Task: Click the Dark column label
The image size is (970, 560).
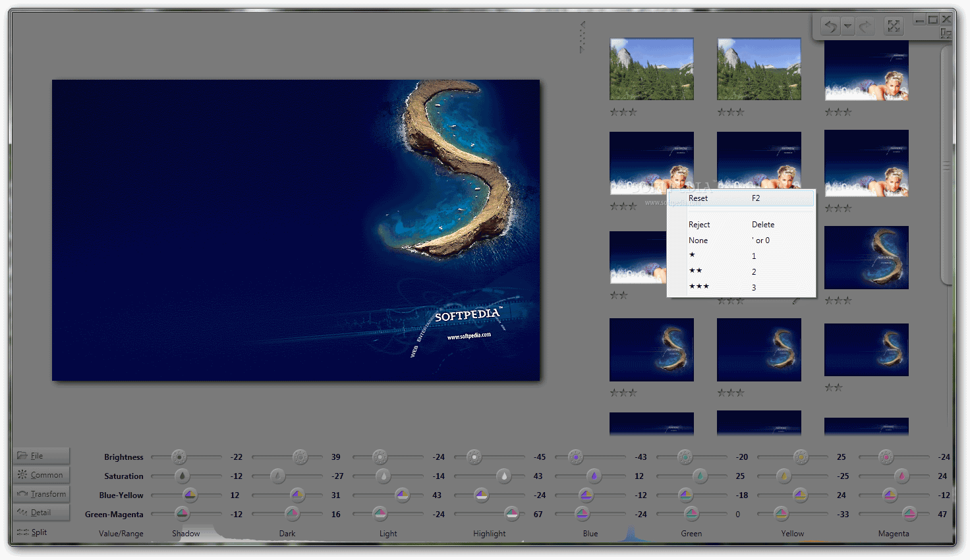Action: point(287,534)
